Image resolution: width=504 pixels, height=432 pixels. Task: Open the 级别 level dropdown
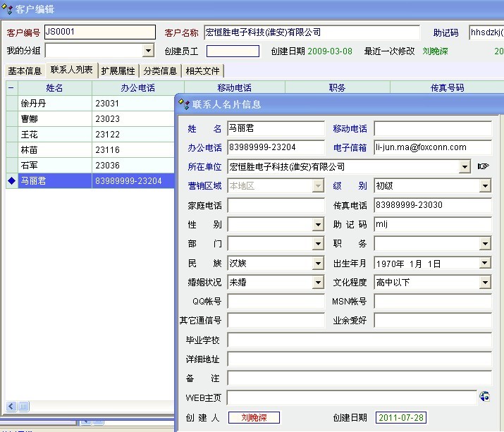coord(485,186)
